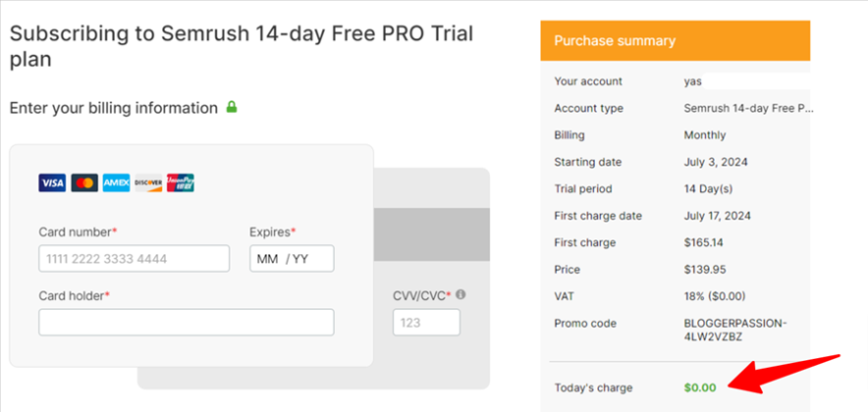Click the Purchase summary orange header

point(675,41)
